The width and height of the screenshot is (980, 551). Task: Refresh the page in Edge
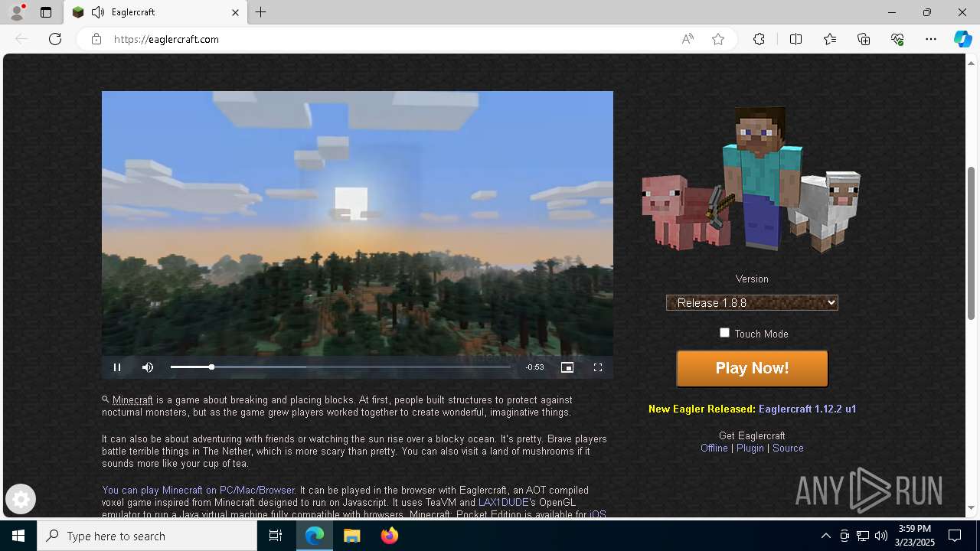click(x=55, y=39)
